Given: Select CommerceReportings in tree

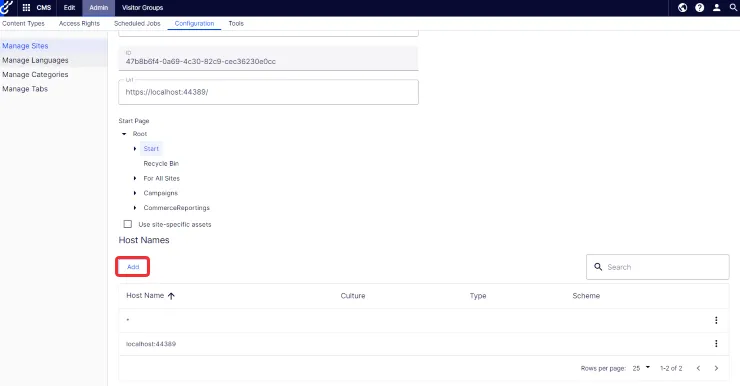Looking at the screenshot, I should 177,208.
